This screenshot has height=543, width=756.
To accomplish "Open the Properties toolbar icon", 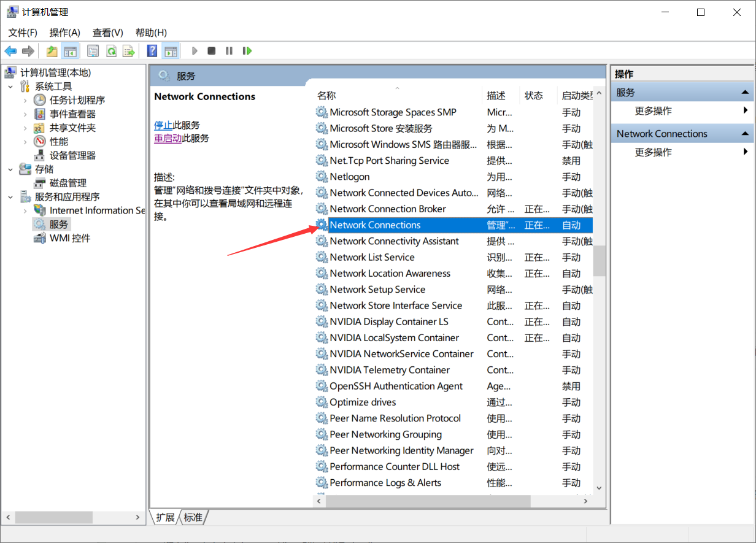I will 93,51.
